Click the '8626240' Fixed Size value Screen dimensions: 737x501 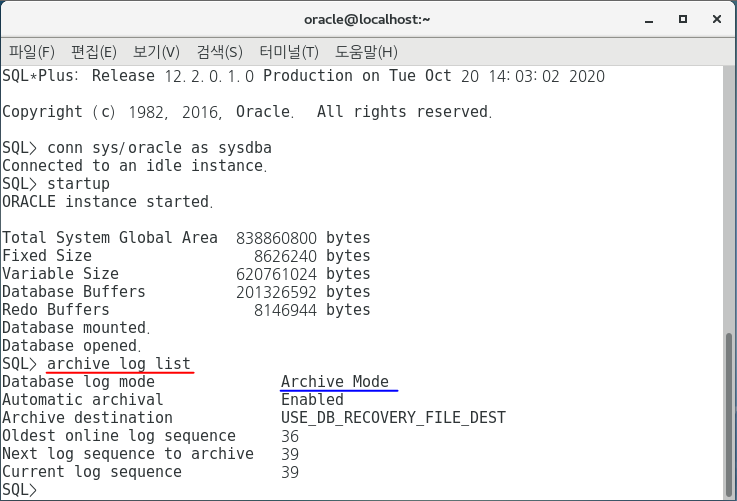(x=285, y=256)
